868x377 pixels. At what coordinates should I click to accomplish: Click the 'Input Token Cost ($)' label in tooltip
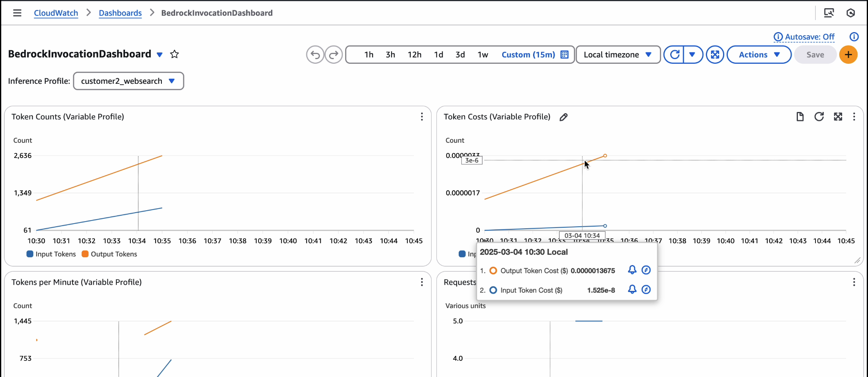tap(532, 290)
